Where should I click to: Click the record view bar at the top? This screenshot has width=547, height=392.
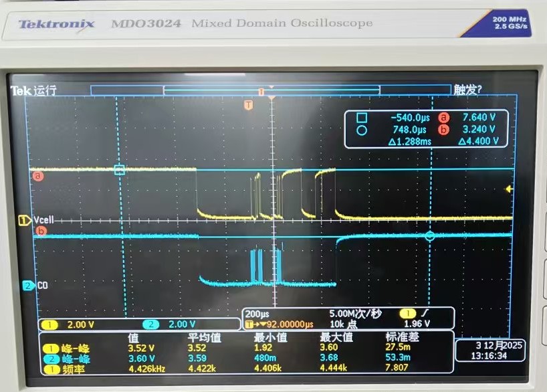(x=271, y=90)
